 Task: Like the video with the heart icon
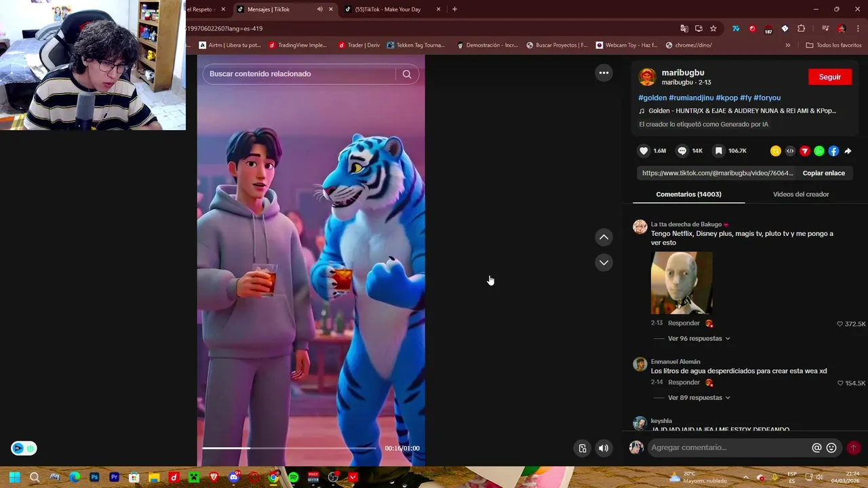pyautogui.click(x=644, y=151)
